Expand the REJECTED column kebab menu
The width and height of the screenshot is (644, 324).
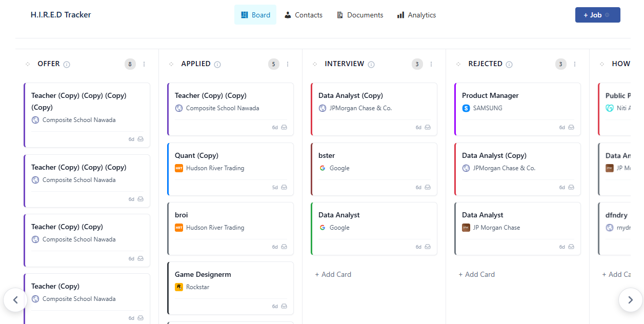[x=575, y=64]
